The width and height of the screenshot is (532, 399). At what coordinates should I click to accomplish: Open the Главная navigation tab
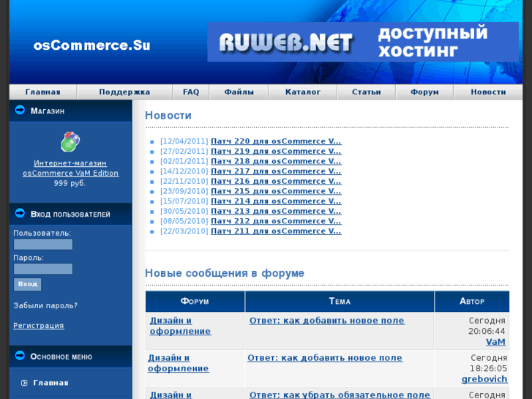click(x=42, y=92)
